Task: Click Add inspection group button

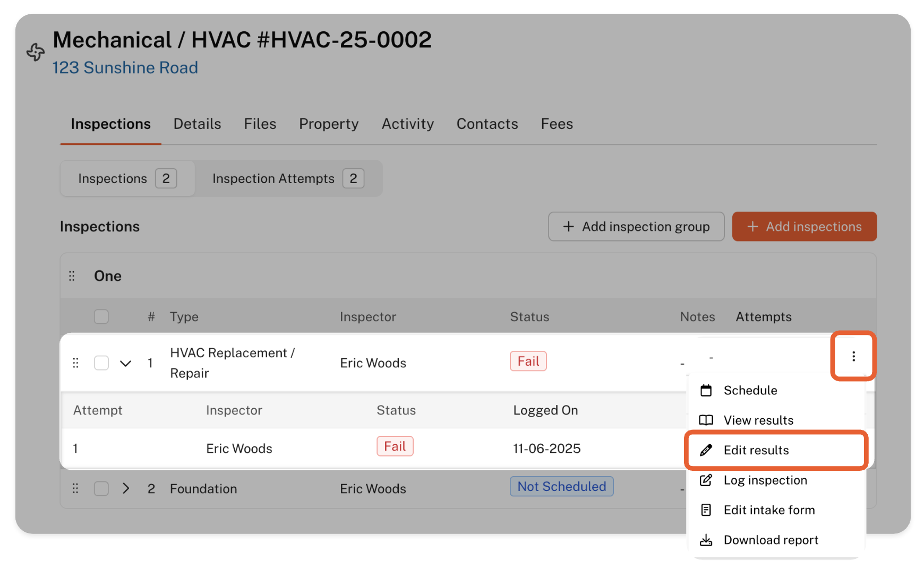Action: [x=636, y=227]
